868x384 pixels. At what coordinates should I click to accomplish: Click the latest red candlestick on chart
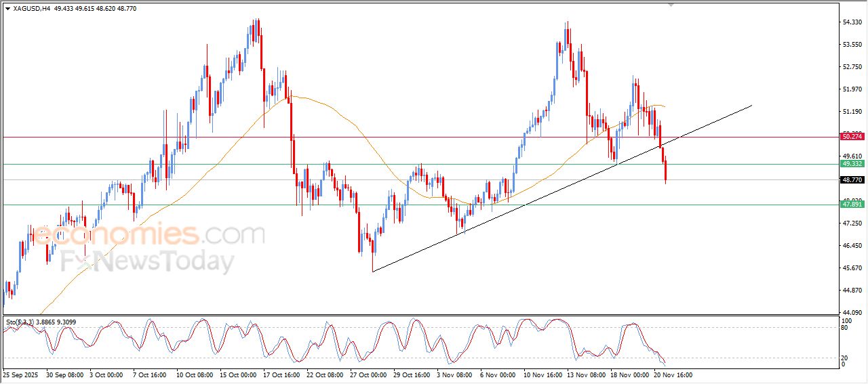[666, 172]
